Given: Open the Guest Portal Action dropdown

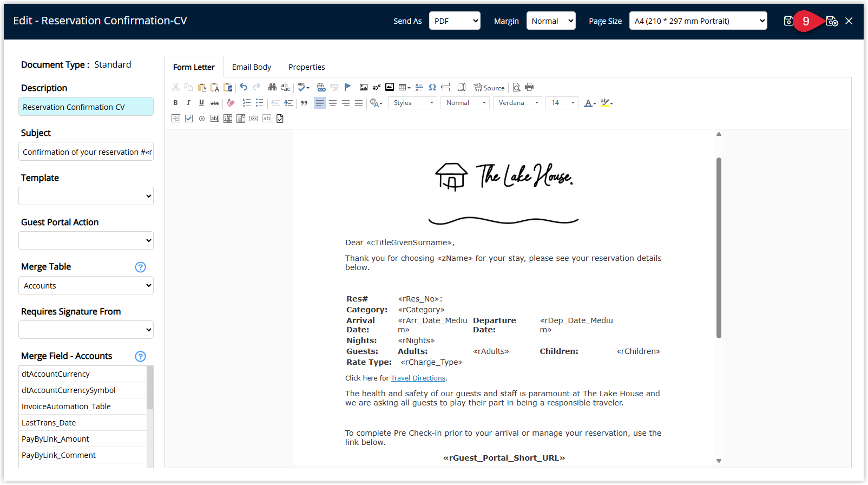Looking at the screenshot, I should 86,240.
